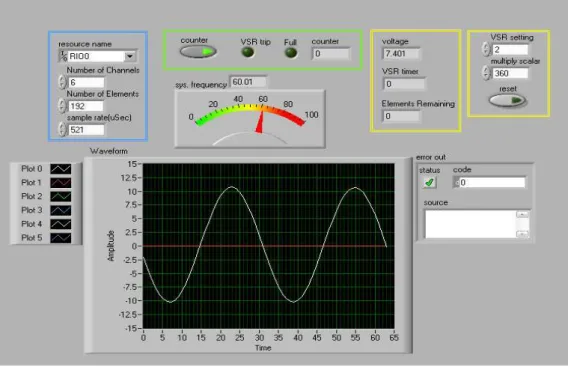Click the Plot 2 legend line icon

(x=60, y=196)
